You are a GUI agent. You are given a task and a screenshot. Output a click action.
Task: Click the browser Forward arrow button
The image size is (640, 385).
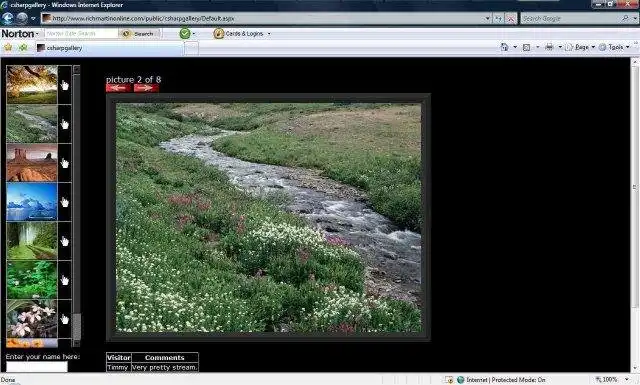tap(22, 18)
